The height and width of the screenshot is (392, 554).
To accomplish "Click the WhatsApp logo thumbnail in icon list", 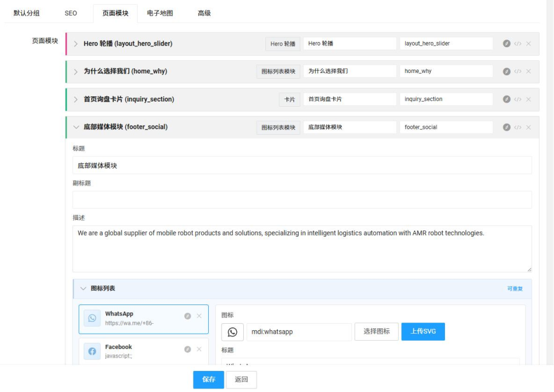I will (92, 318).
